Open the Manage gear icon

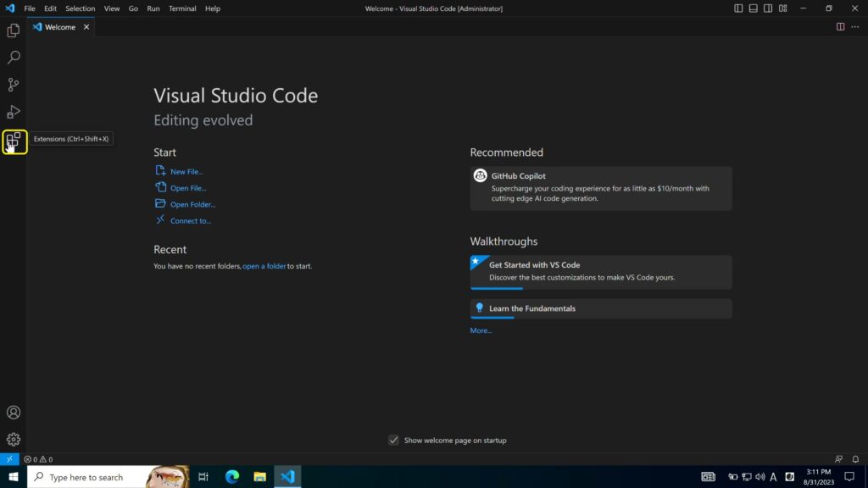tap(14, 440)
